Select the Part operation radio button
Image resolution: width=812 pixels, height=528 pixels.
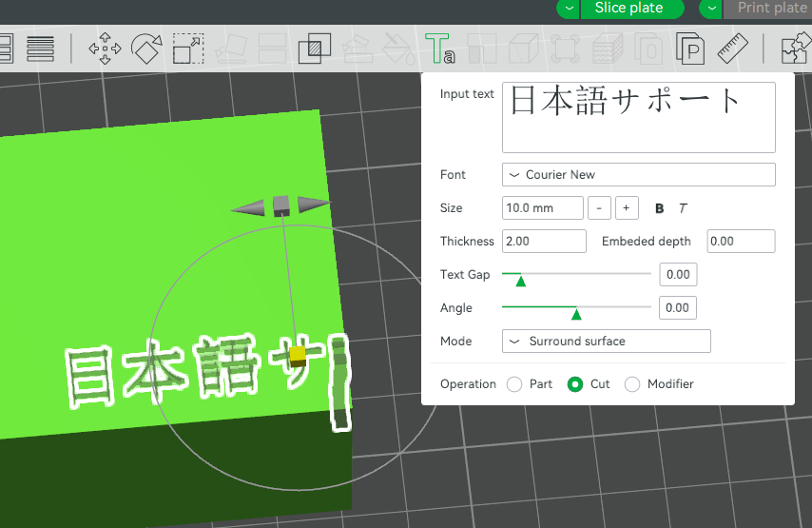[514, 384]
